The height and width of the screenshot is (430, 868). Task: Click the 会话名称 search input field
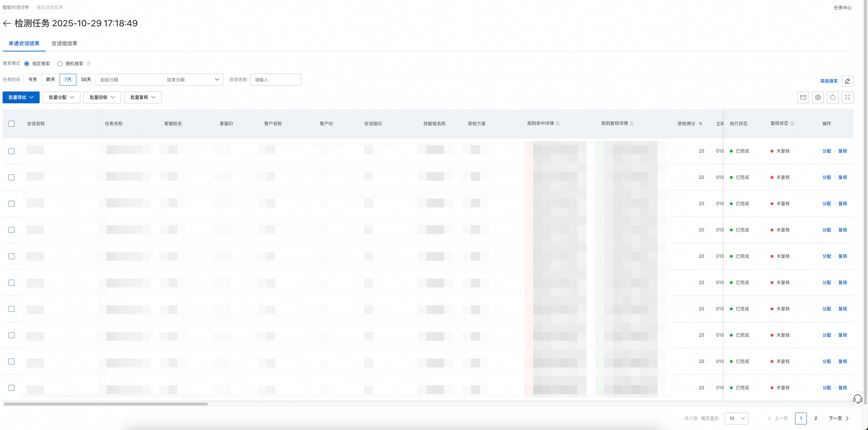275,80
